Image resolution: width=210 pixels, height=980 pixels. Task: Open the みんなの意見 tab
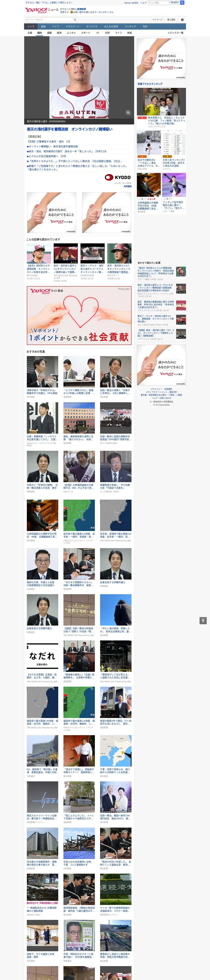(111, 27)
